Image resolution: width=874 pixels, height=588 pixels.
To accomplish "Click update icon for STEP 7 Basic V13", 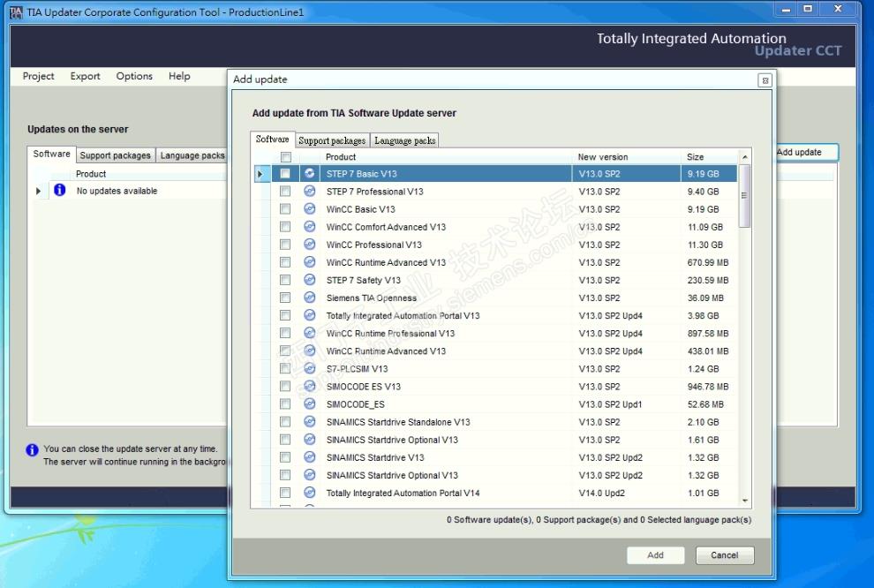I will (309, 173).
